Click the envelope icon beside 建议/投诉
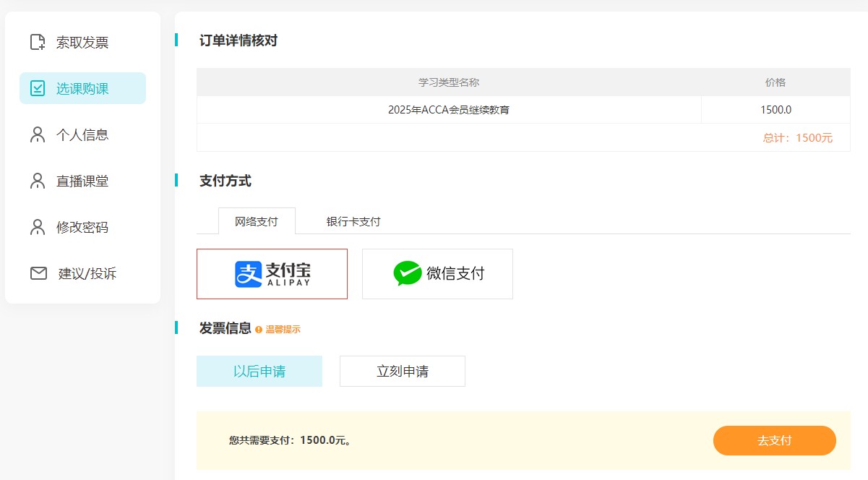 click(x=38, y=273)
